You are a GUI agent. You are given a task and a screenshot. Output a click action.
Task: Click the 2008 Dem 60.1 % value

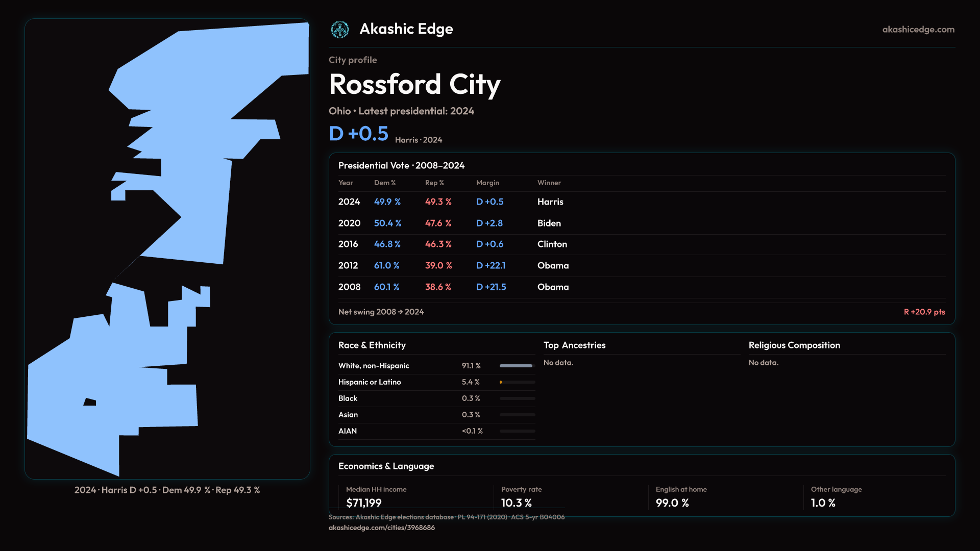tap(386, 287)
